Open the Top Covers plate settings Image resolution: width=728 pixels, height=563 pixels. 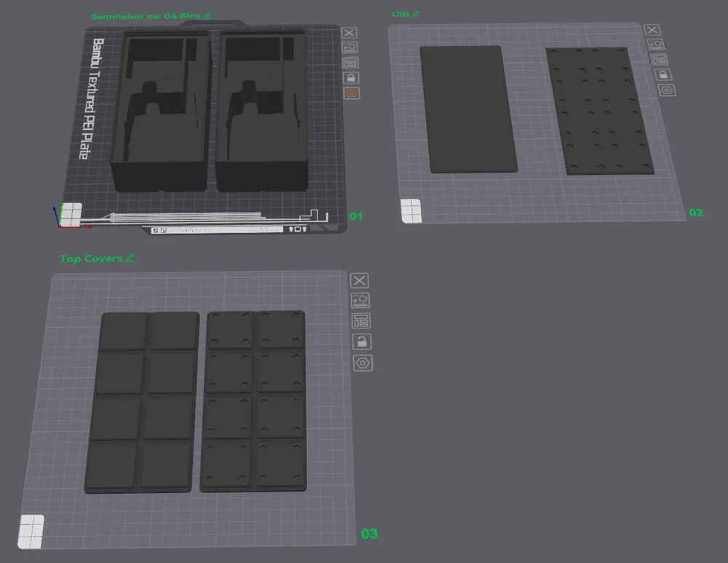[363, 363]
